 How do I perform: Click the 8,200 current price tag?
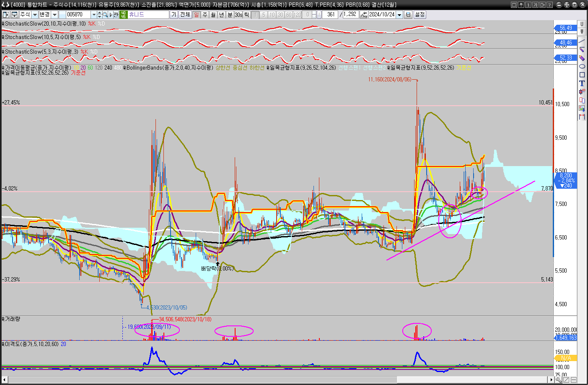coord(565,180)
